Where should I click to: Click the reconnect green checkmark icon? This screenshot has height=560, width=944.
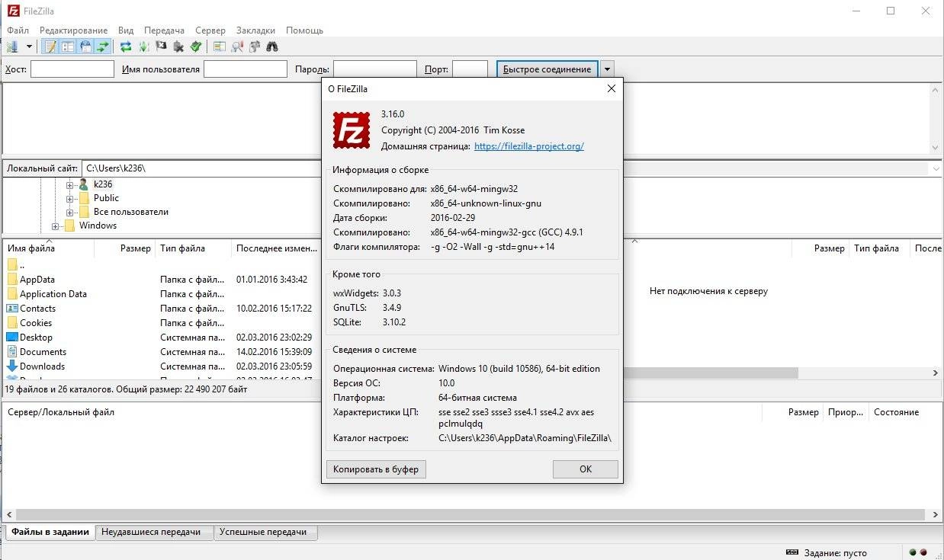click(196, 46)
